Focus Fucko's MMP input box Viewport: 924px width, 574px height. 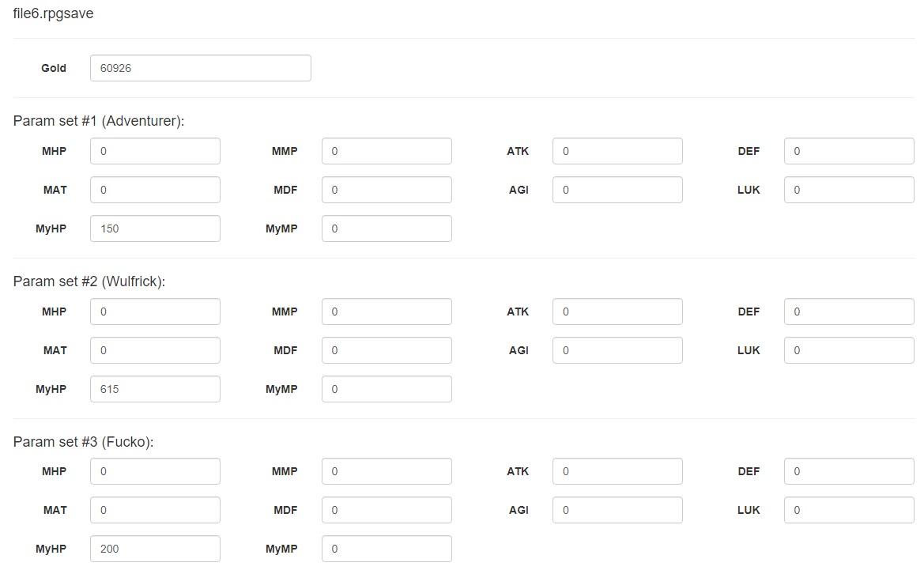point(387,471)
